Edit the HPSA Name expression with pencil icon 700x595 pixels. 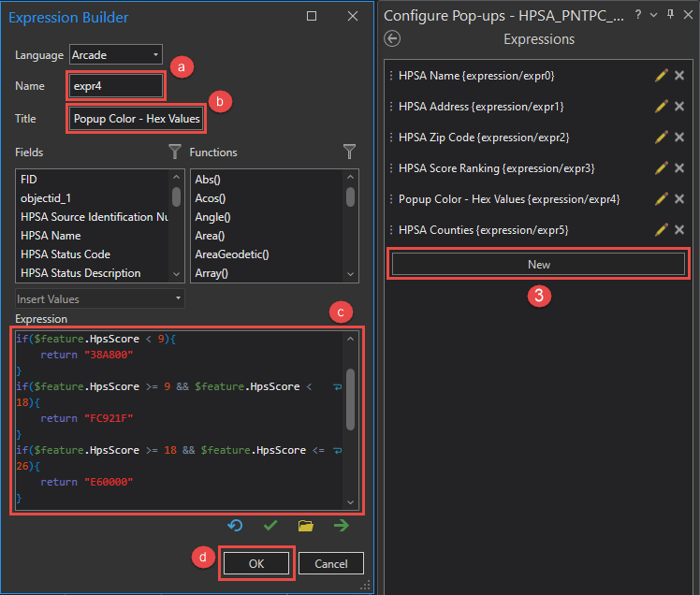pyautogui.click(x=661, y=76)
